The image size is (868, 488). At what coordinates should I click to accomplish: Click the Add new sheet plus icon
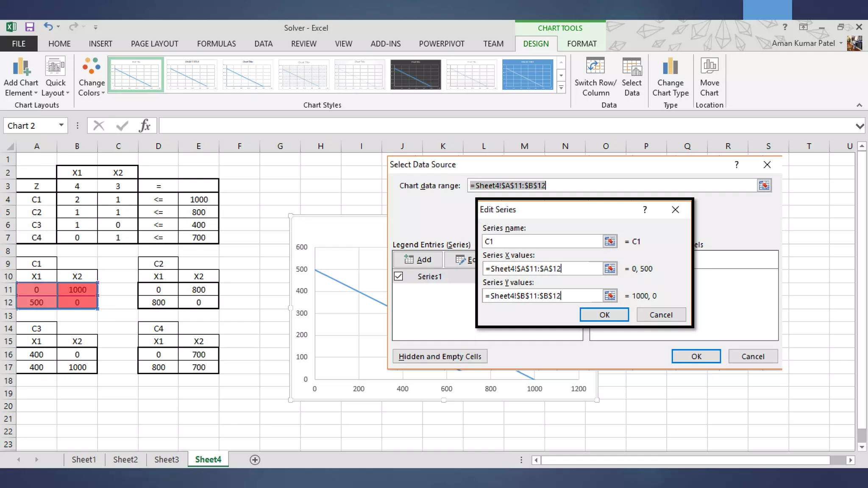pos(255,460)
